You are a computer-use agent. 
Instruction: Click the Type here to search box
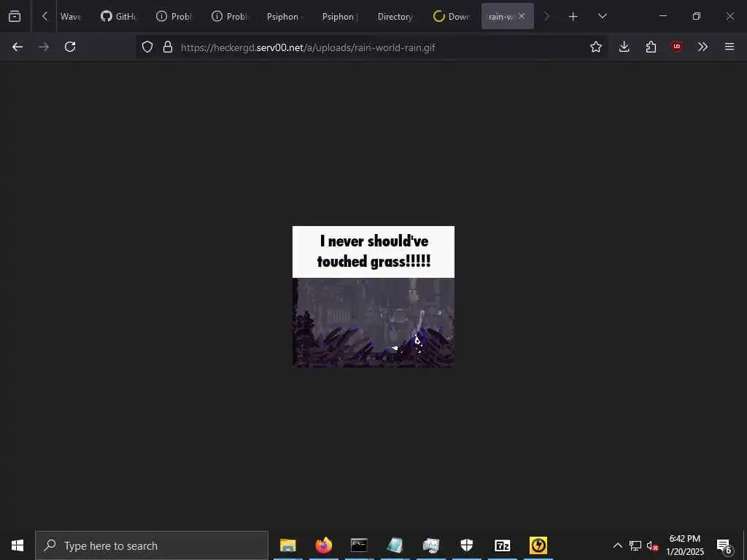click(152, 545)
